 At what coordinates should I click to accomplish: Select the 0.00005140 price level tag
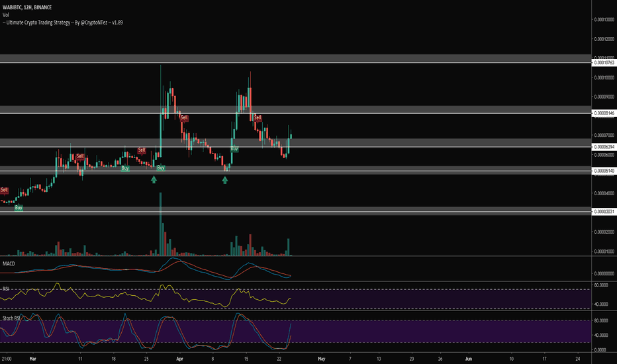click(604, 171)
